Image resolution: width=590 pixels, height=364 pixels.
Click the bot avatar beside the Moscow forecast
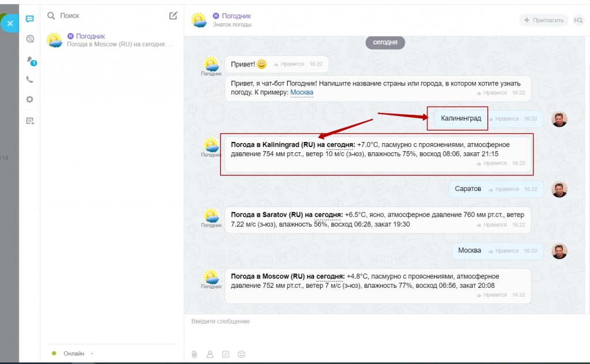click(x=211, y=277)
